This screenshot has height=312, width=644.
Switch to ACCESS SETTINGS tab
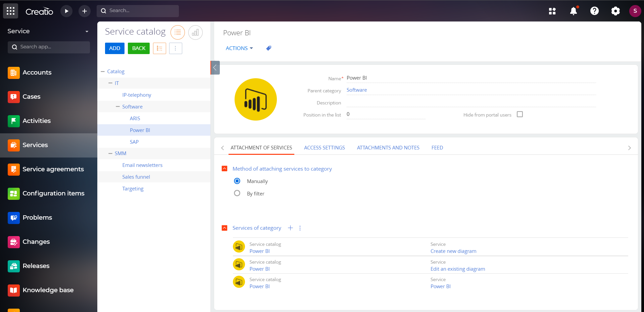tap(324, 148)
